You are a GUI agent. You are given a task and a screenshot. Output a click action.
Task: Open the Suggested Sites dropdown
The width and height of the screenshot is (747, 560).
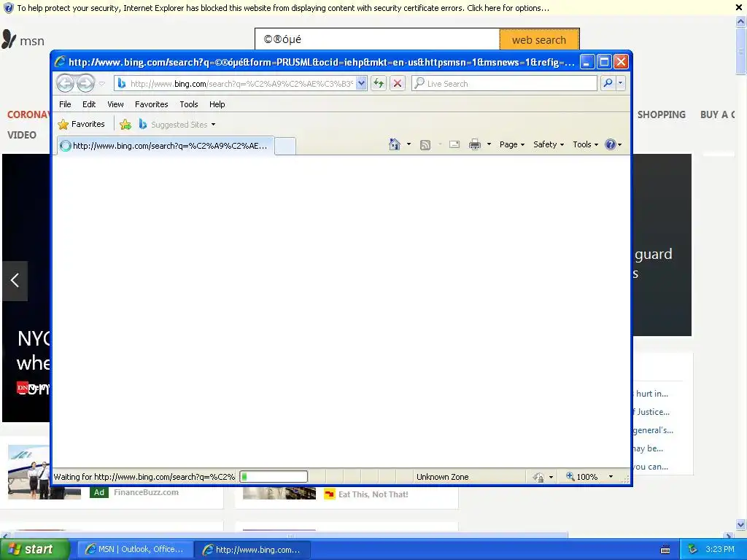[177, 125]
